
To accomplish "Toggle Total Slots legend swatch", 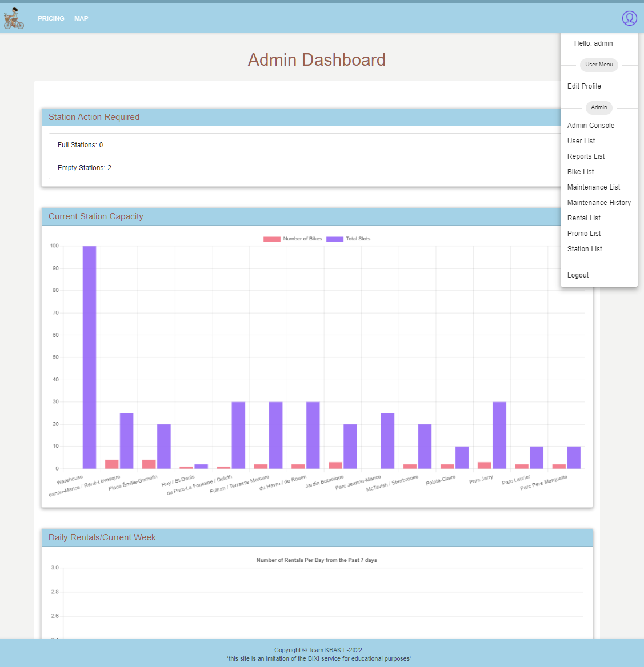I will [x=334, y=239].
